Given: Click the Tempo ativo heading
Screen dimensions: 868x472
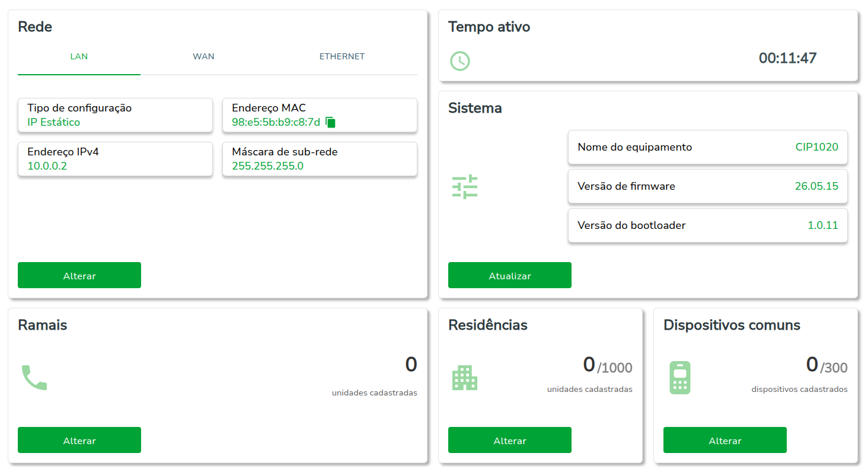Looking at the screenshot, I should coord(489,27).
